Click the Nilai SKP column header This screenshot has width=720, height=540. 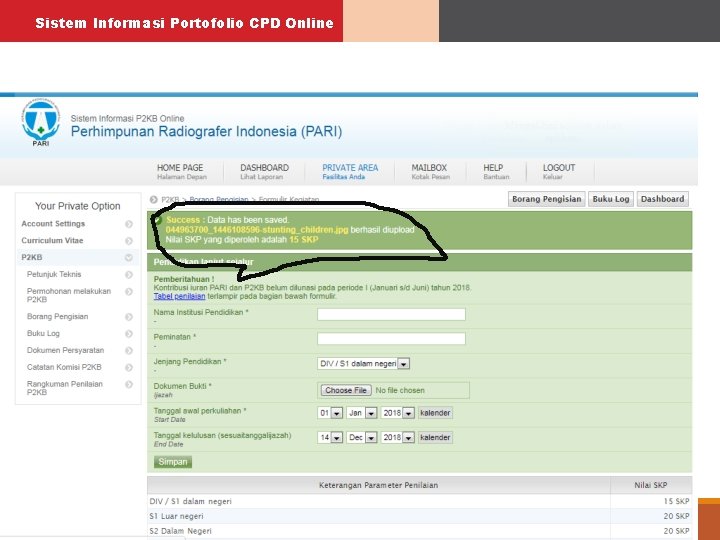[x=651, y=485]
